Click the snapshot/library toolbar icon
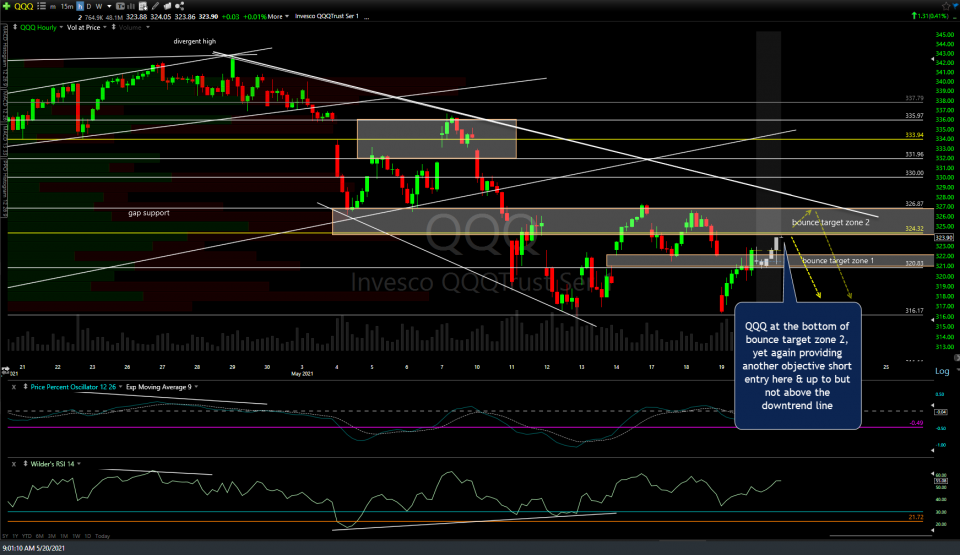This screenshot has width=960, height=555. coord(167,6)
